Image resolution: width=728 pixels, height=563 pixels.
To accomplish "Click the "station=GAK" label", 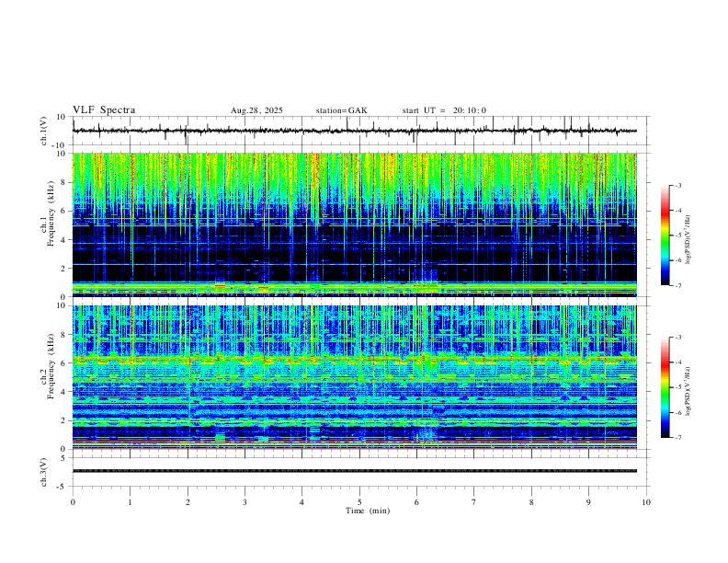I will [x=341, y=110].
